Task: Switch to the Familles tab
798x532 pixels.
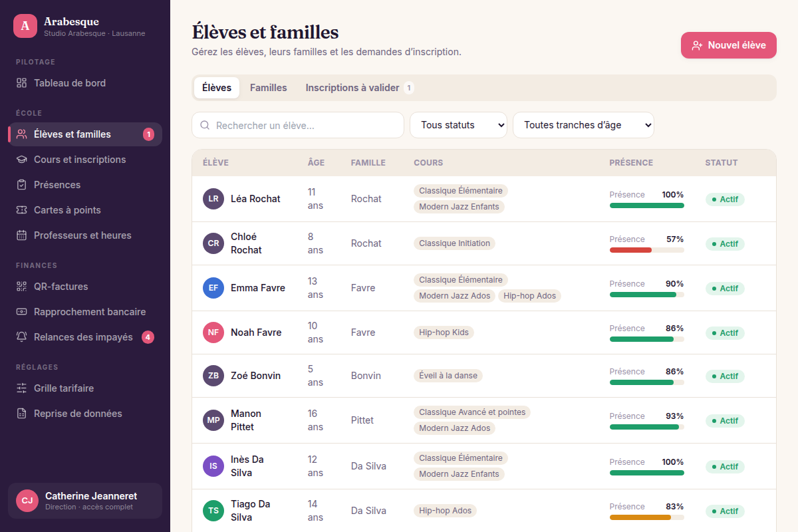Action: click(x=269, y=88)
